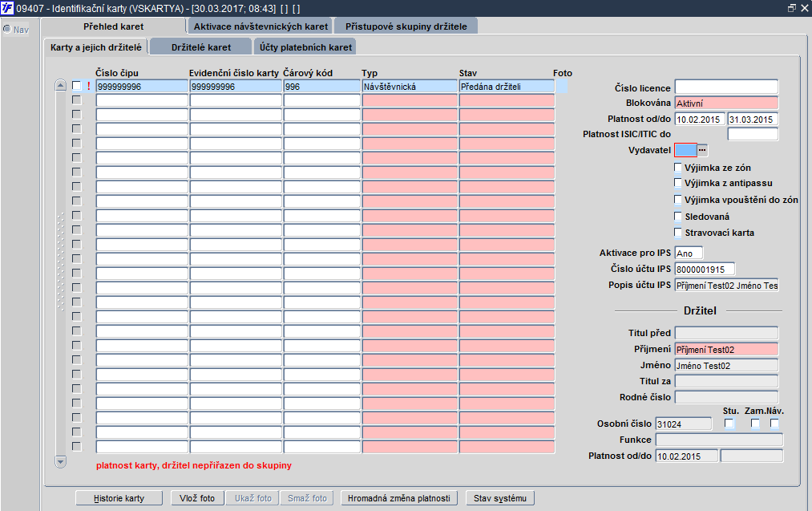Check the Náv. checkbox

pyautogui.click(x=774, y=424)
